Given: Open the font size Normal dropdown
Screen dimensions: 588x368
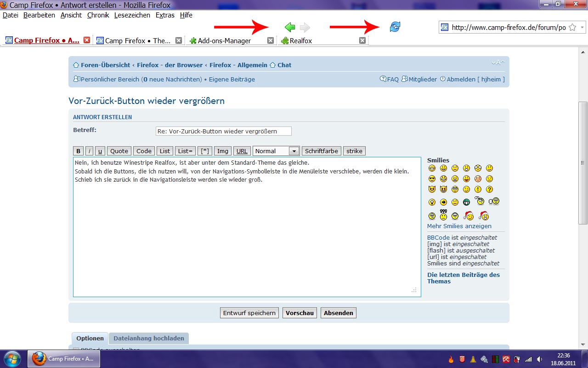Looking at the screenshot, I should point(276,151).
